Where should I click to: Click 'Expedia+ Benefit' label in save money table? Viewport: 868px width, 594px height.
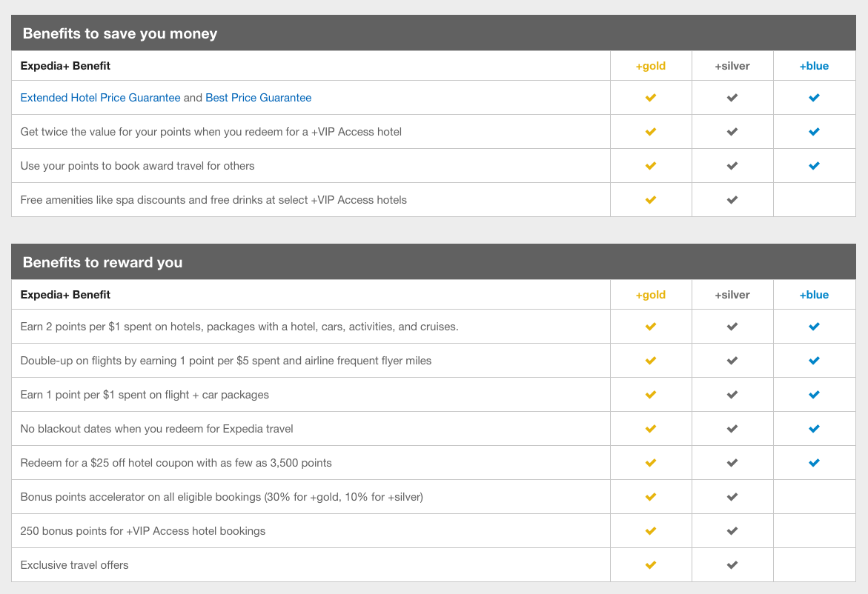point(65,66)
